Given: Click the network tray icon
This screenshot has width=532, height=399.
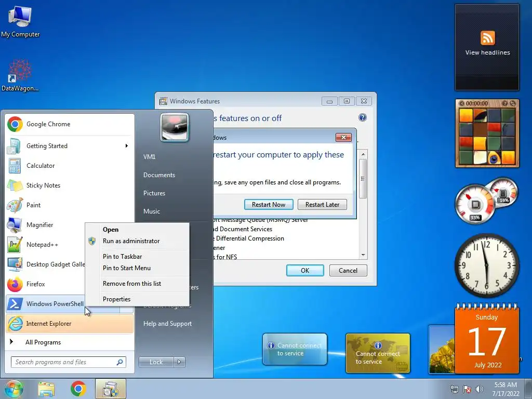Looking at the screenshot, I should point(454,389).
